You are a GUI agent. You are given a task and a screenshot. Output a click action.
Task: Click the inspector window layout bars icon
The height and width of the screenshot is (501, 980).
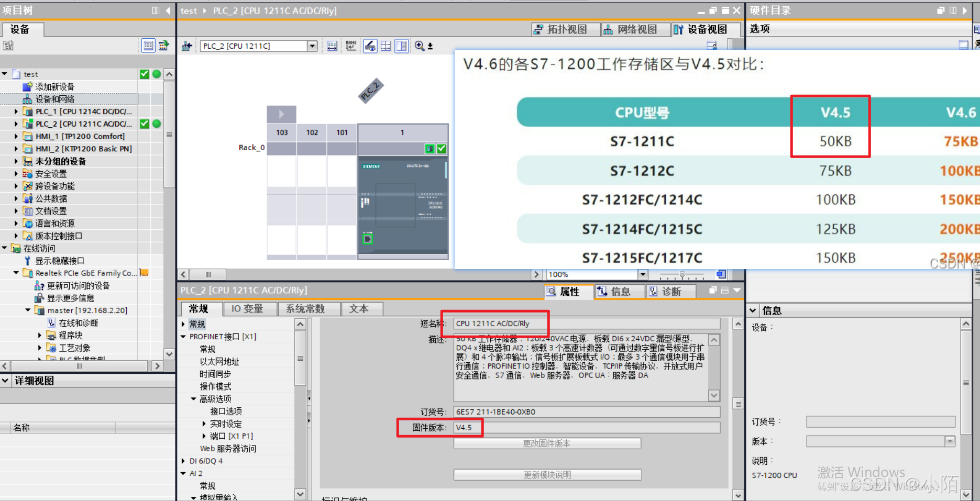(x=725, y=291)
